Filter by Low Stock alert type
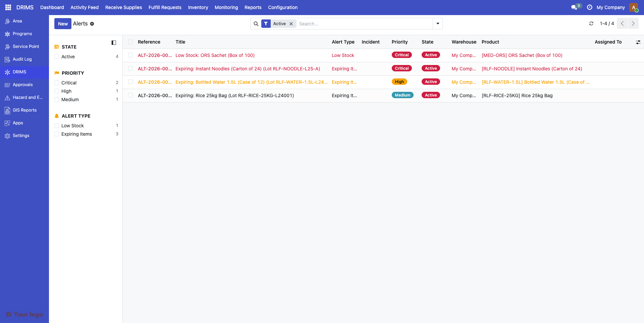The width and height of the screenshot is (644, 323). click(57, 126)
